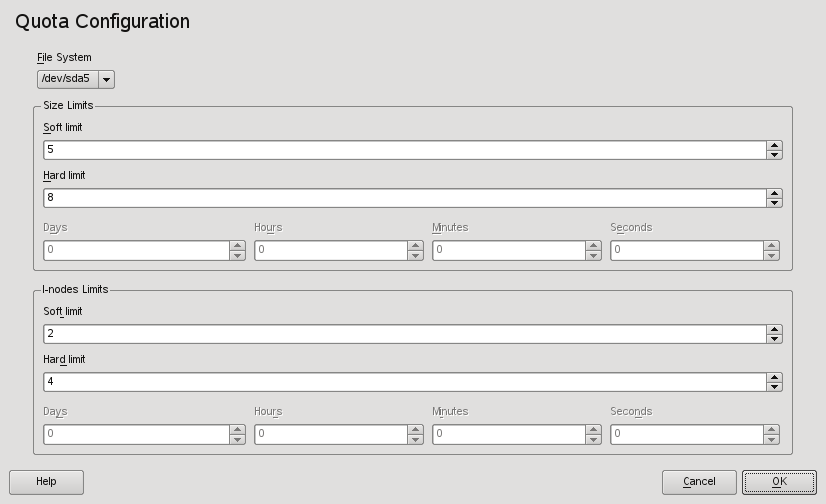
Task: Click the Help button
Action: point(46,482)
